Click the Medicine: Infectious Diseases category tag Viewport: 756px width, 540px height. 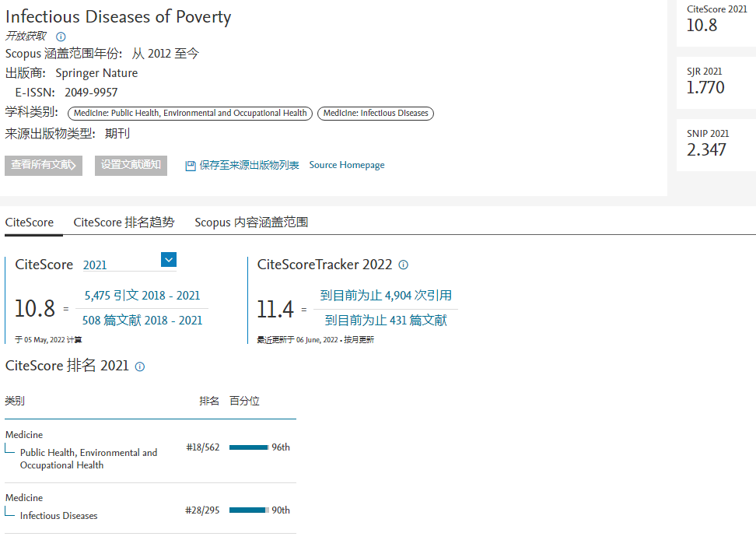tap(376, 114)
